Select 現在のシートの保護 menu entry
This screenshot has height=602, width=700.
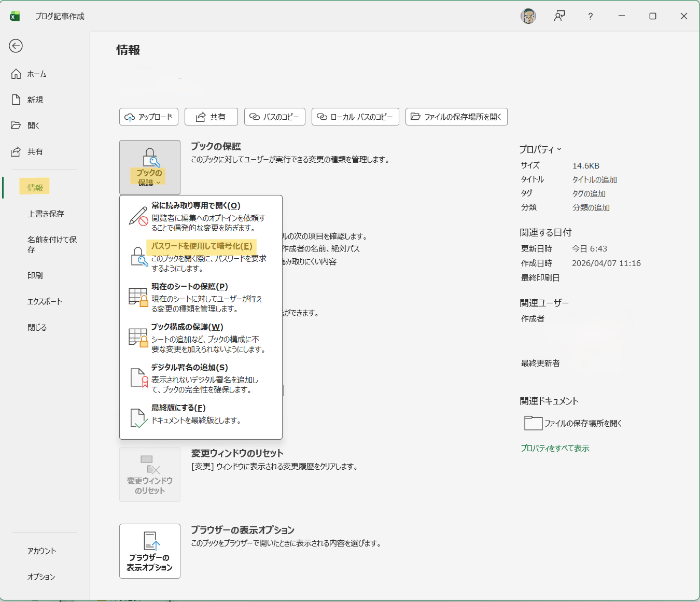[190, 287]
